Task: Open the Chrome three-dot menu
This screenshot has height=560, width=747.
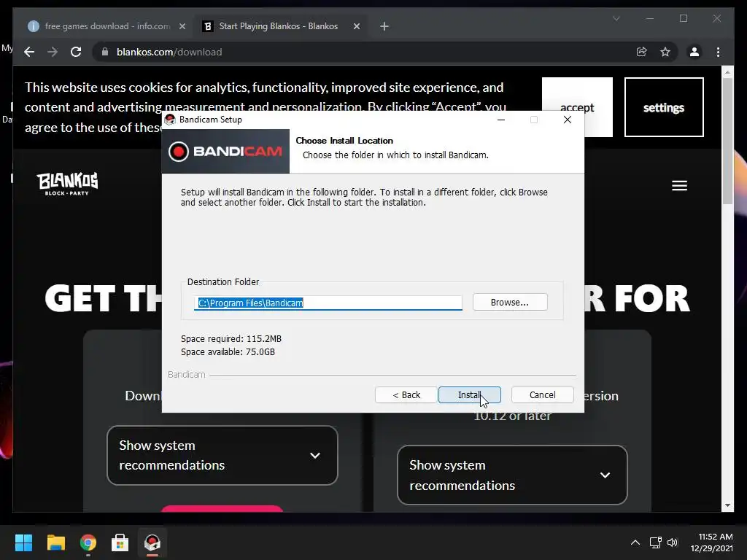Action: coord(718,52)
